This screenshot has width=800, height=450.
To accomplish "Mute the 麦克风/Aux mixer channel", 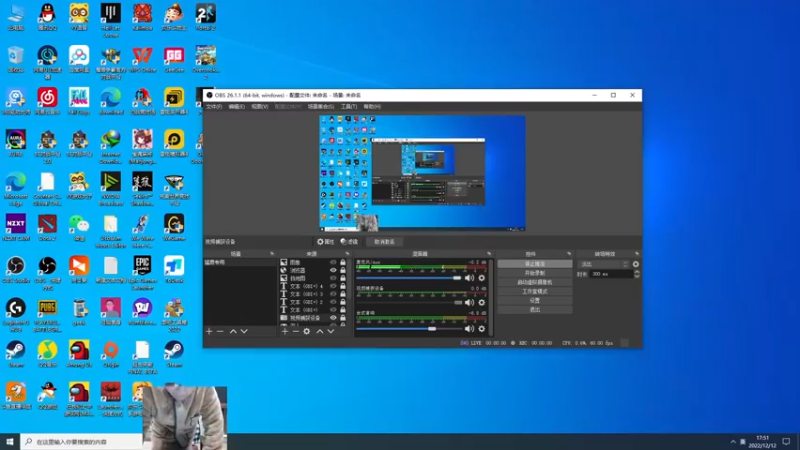I will (469, 278).
